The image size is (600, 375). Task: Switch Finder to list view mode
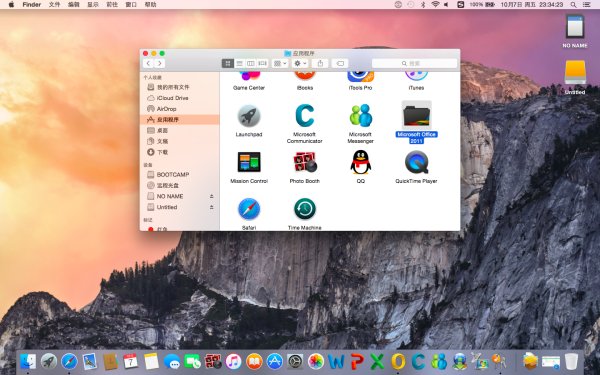click(x=240, y=64)
